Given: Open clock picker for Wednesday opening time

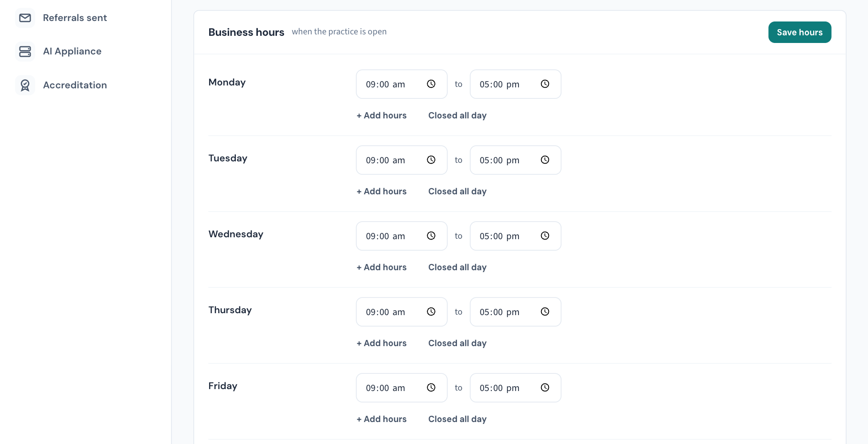Looking at the screenshot, I should click(x=431, y=236).
